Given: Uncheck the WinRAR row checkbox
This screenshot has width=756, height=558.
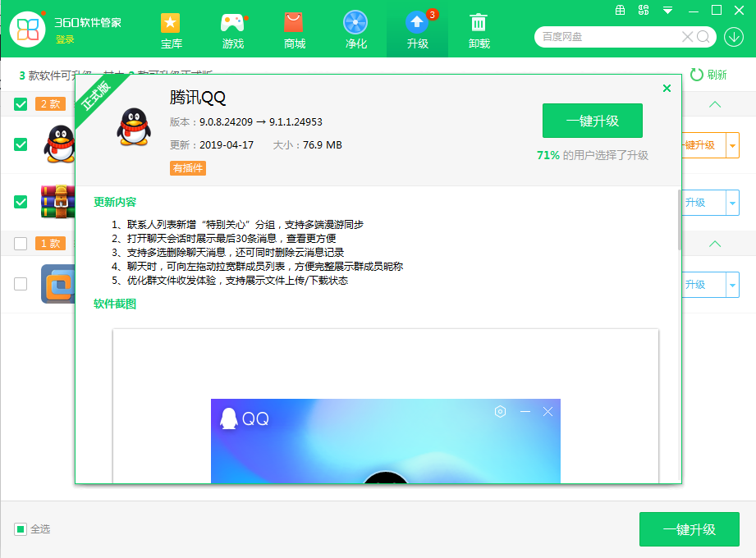Looking at the screenshot, I should (x=21, y=202).
